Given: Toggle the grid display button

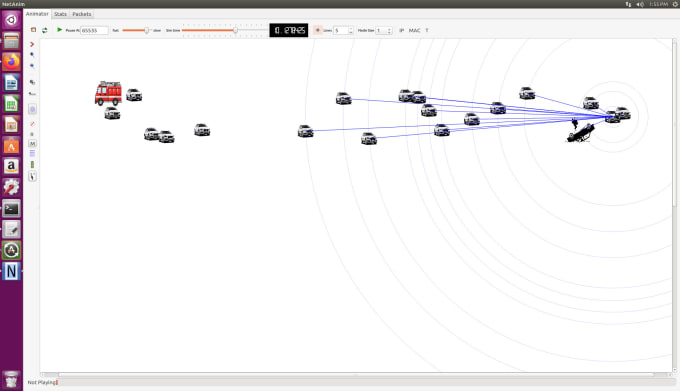Looking at the screenshot, I should [318, 30].
